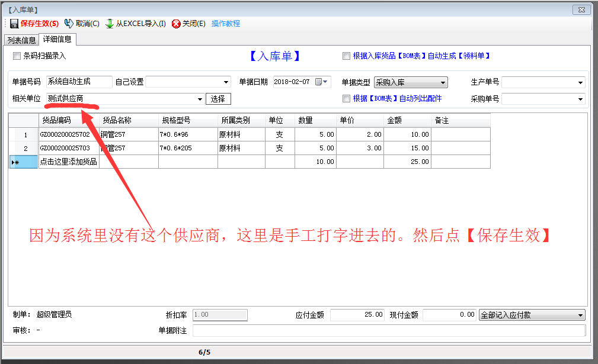
Task: Open the 生产单号 dropdown
Action: [580, 83]
